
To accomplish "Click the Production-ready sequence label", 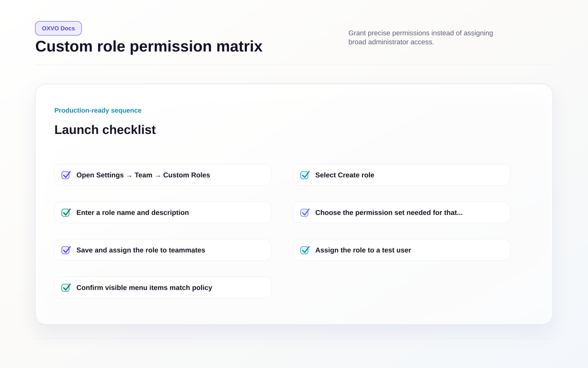I will tap(98, 110).
